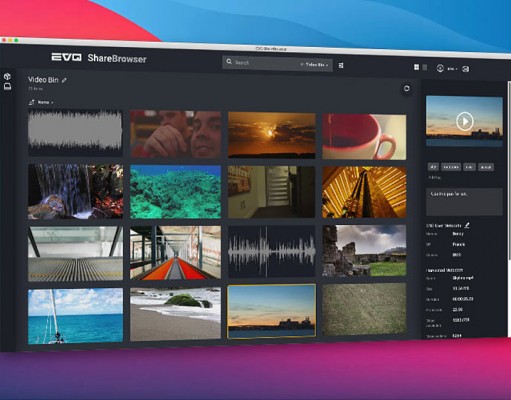This screenshot has height=400, width=511.
Task: Click the second tag chip in preview panel
Action: (451, 167)
